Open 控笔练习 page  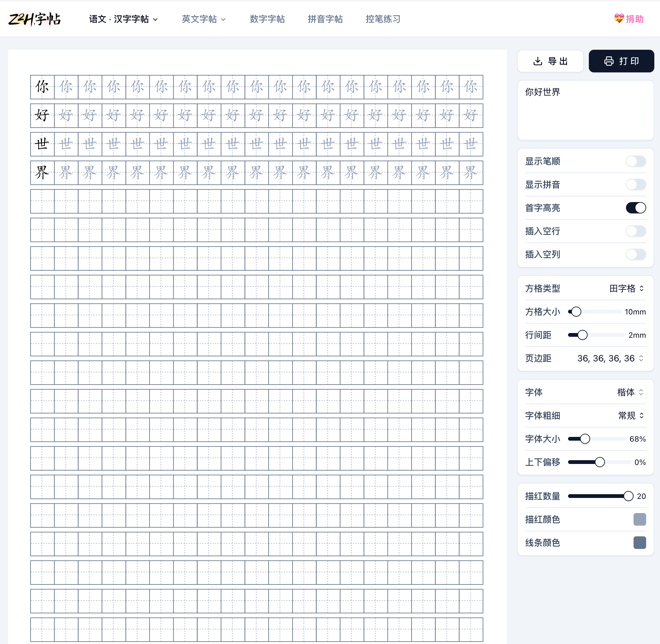coord(383,19)
